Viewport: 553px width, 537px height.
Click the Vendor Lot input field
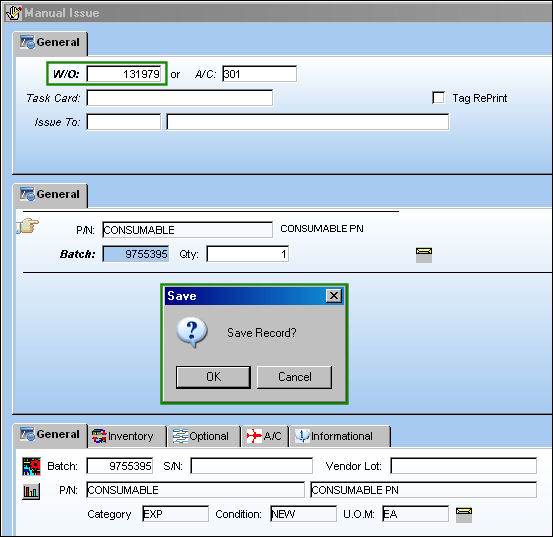click(463, 466)
